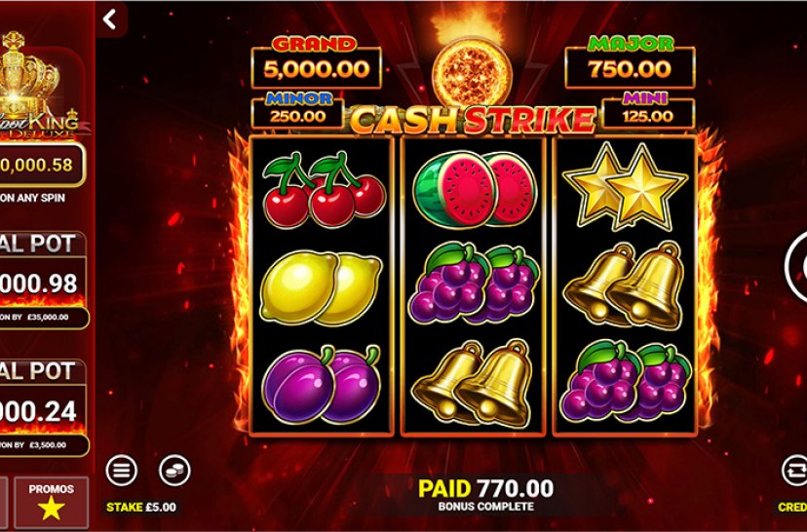Click the Major 750.00 jackpot box
807x532 pixels.
pos(630,62)
